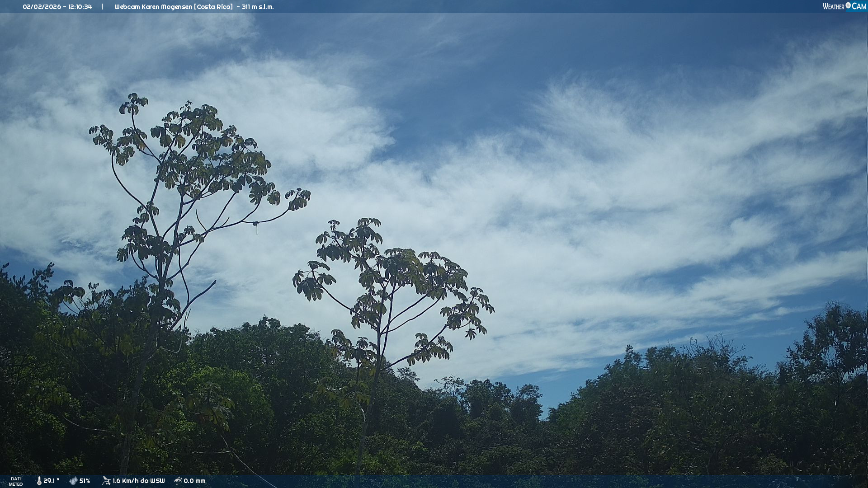Select the DATI METEO label
Screen dimensions: 868x488
(x=16, y=481)
